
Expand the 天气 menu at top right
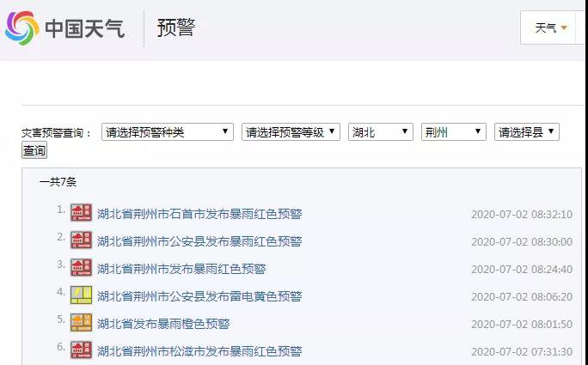[x=550, y=27]
